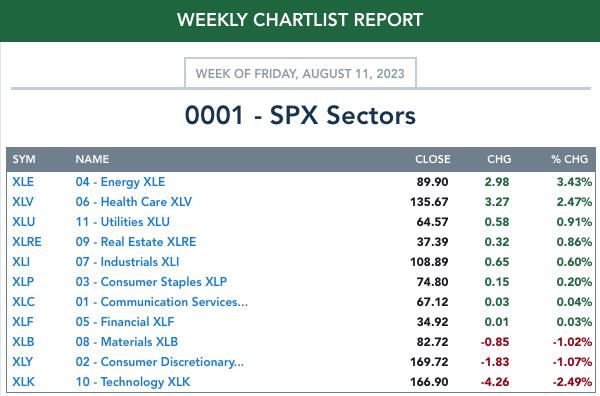The width and height of the screenshot is (600, 396).
Task: Sort by the CLOSE column header
Action: (433, 159)
